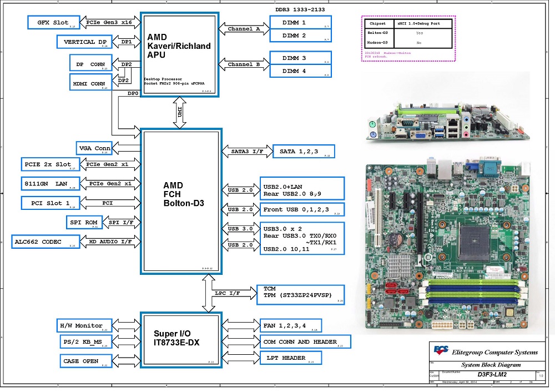The height and width of the screenshot is (392, 555).
Task: Select the DIMM 1 box
Action: coord(300,22)
